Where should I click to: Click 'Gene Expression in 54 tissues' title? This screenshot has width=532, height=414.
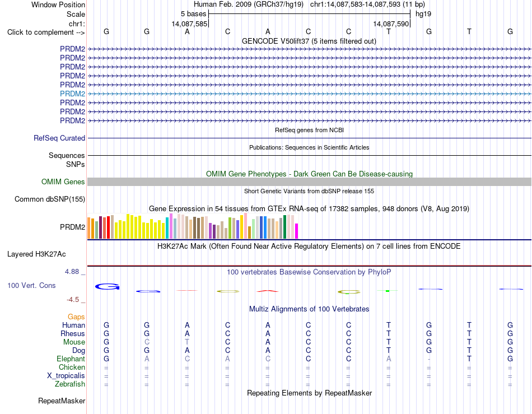click(309, 209)
